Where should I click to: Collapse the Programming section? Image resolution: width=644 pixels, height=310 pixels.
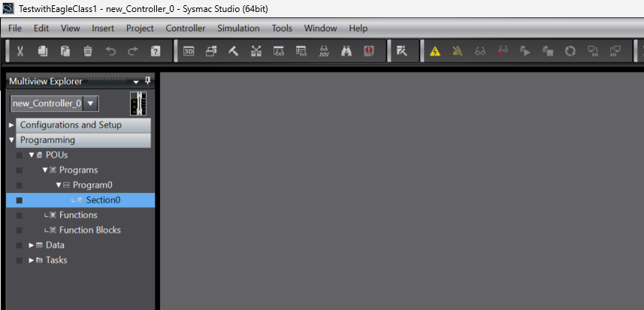click(11, 140)
